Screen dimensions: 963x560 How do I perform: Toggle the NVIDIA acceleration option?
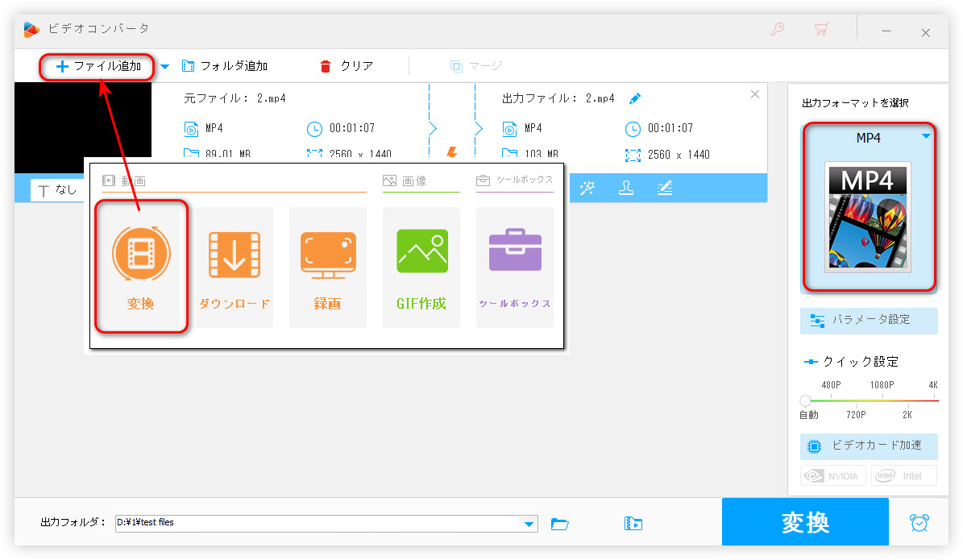pos(833,475)
